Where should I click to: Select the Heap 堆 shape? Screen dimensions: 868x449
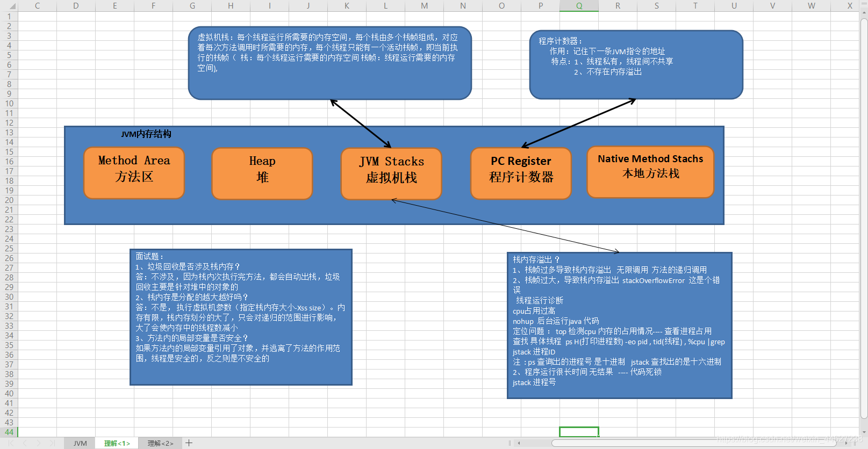(262, 174)
